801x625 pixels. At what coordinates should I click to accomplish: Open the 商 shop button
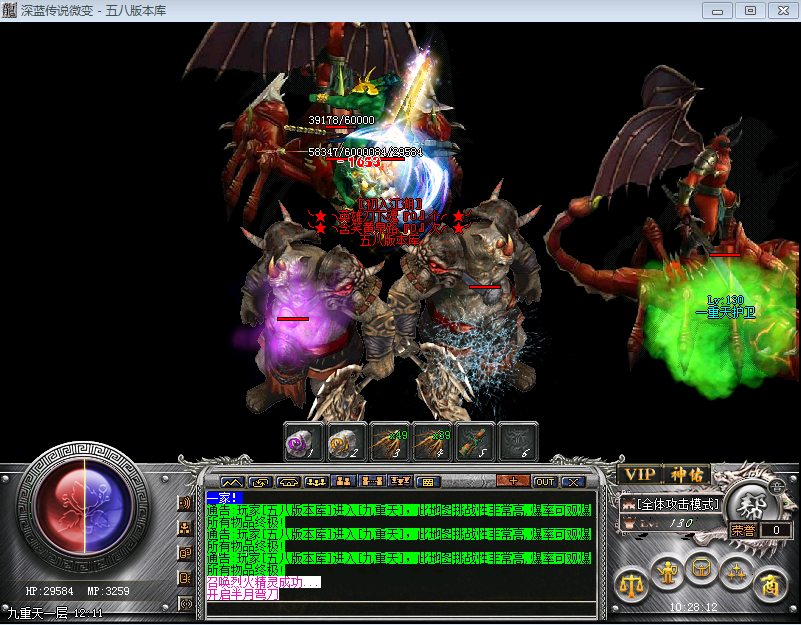coord(770,585)
